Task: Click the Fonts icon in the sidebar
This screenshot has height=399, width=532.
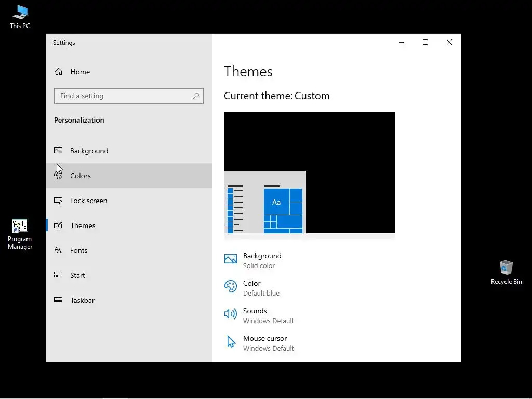Action: point(58,250)
